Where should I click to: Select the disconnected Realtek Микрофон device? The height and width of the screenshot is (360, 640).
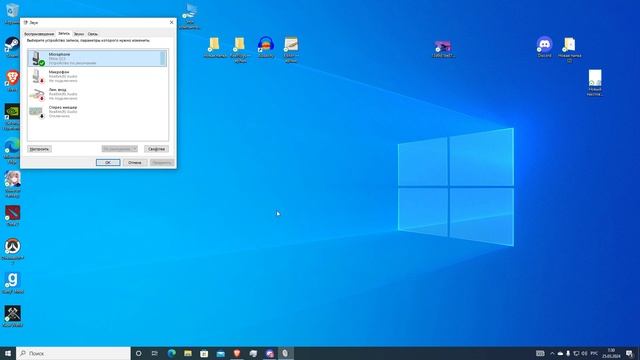pyautogui.click(x=97, y=76)
